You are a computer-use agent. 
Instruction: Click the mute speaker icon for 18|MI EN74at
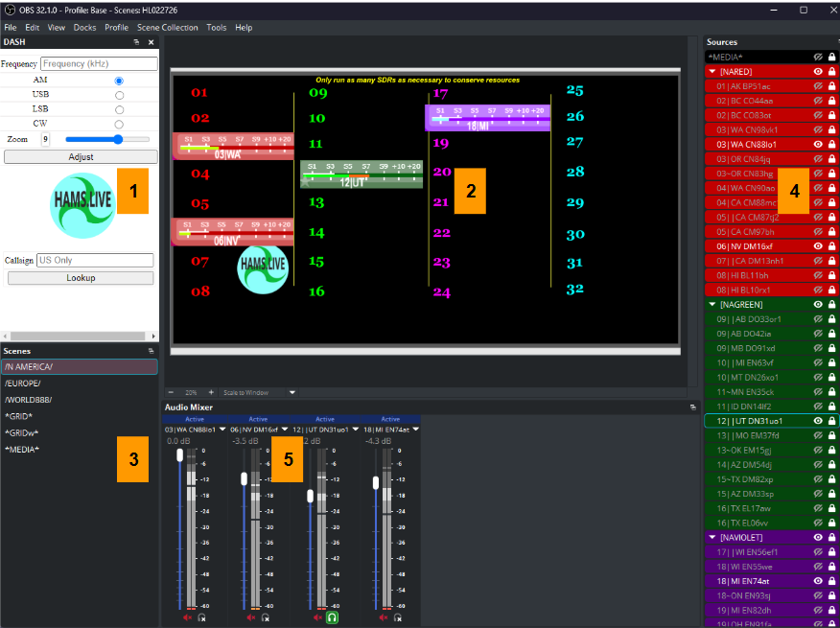click(383, 618)
